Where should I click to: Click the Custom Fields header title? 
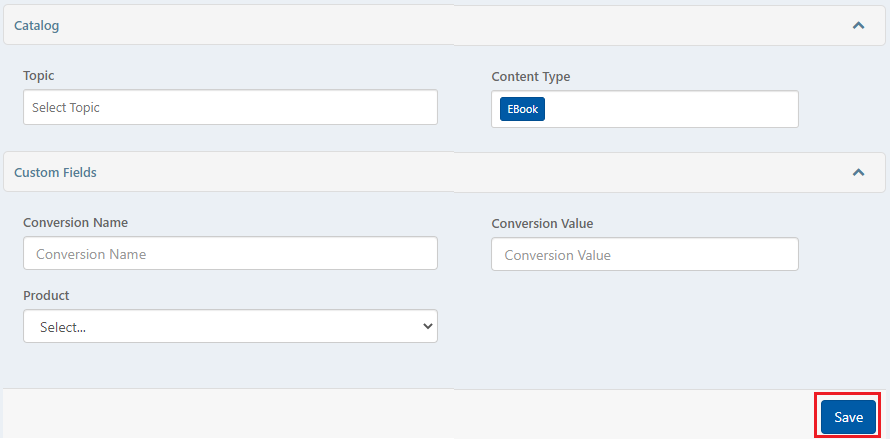pyautogui.click(x=55, y=172)
